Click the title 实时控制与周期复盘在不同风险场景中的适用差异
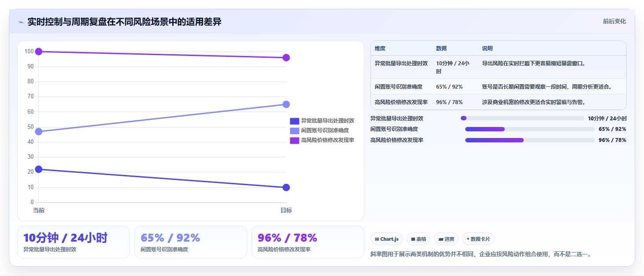This screenshot has width=644, height=276. [124, 22]
